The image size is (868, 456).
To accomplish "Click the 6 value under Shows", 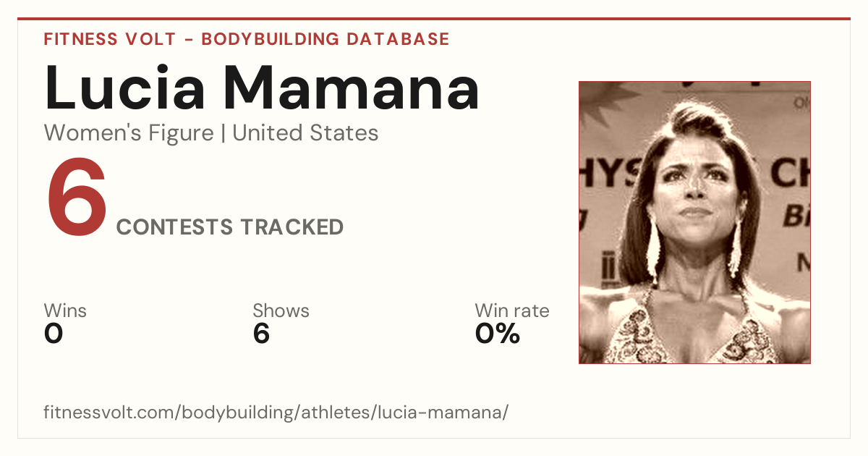I will tap(261, 334).
